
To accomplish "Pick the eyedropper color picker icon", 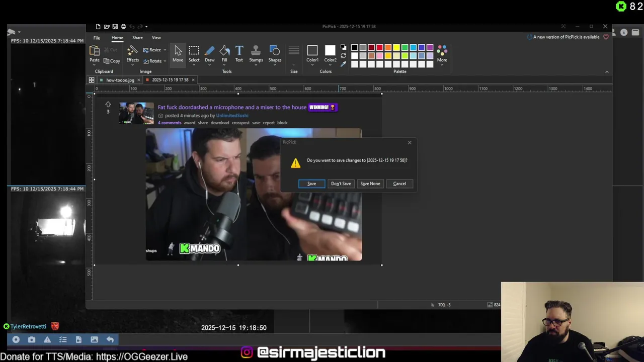I will click(343, 64).
